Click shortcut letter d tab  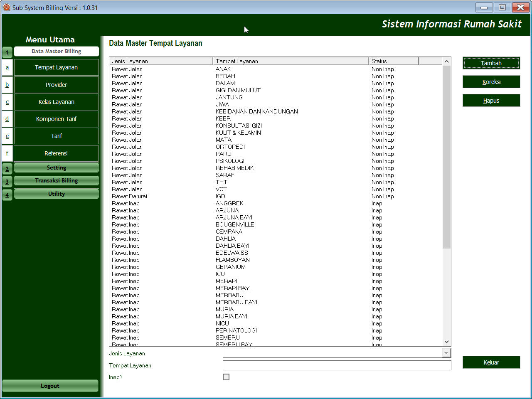tap(7, 119)
